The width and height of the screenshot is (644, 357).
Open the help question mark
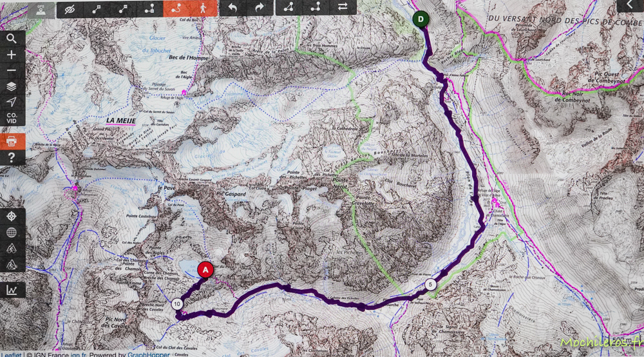12,157
